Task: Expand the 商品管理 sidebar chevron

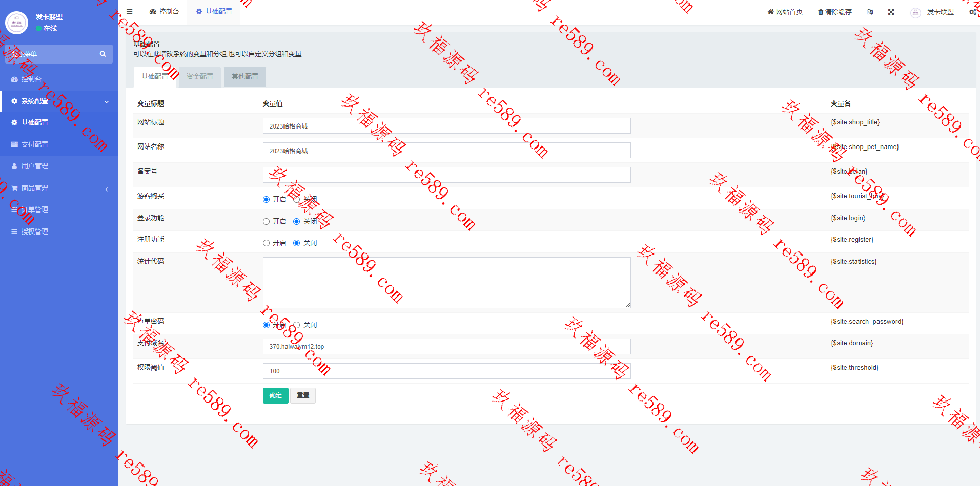Action: 107,189
